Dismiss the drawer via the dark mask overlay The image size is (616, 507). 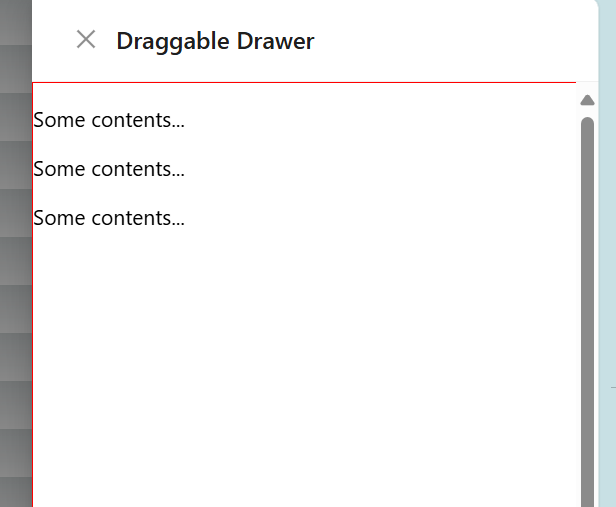coord(16,253)
